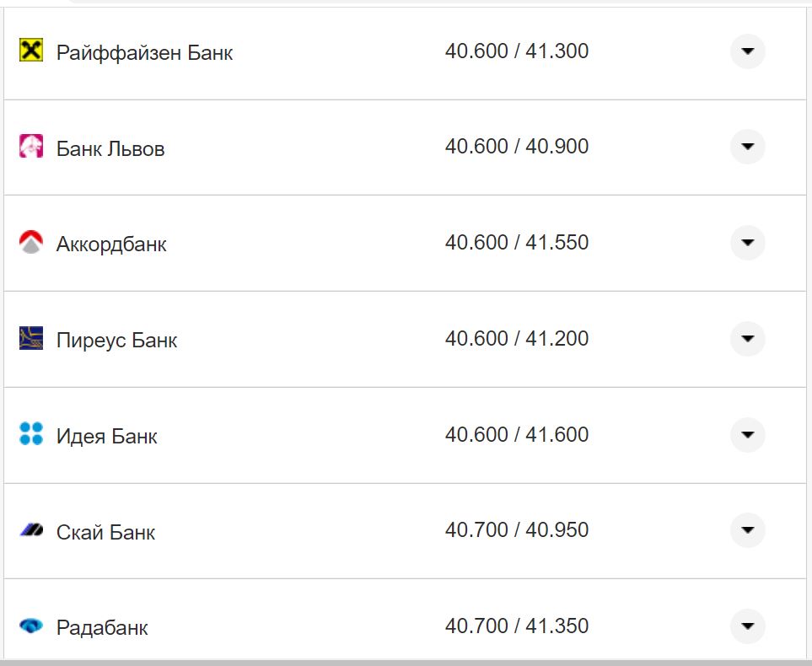Expand the Райффайзен Банк row details
812x666 pixels.
click(x=747, y=51)
